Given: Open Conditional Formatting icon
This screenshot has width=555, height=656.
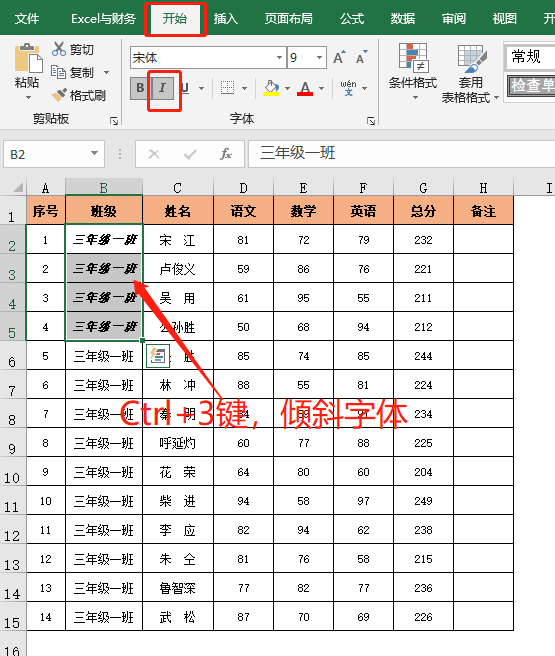Looking at the screenshot, I should click(x=412, y=56).
